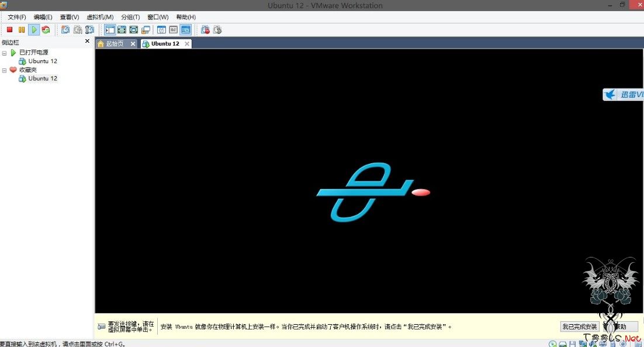The image size is (644, 347).
Task: Close the Ubuntu 12 tab
Action: coord(187,43)
